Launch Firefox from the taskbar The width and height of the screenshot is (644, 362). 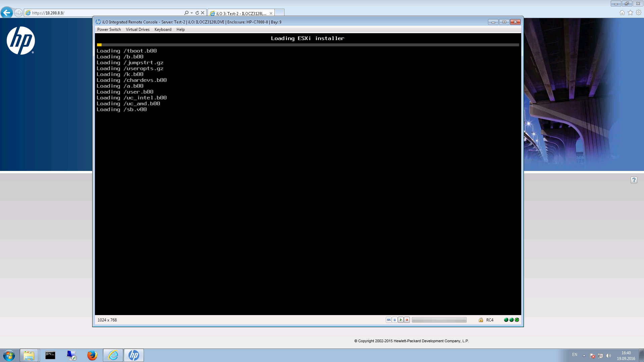(x=92, y=355)
